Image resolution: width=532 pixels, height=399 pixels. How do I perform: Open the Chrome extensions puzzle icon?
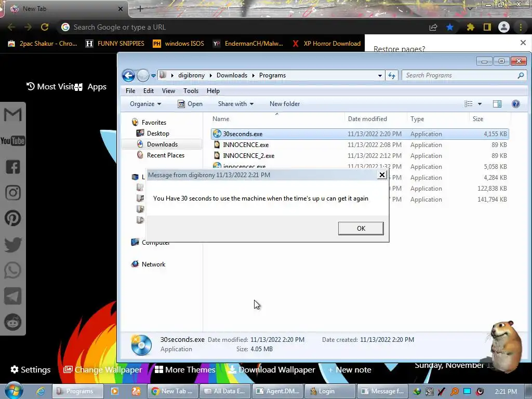tap(470, 27)
